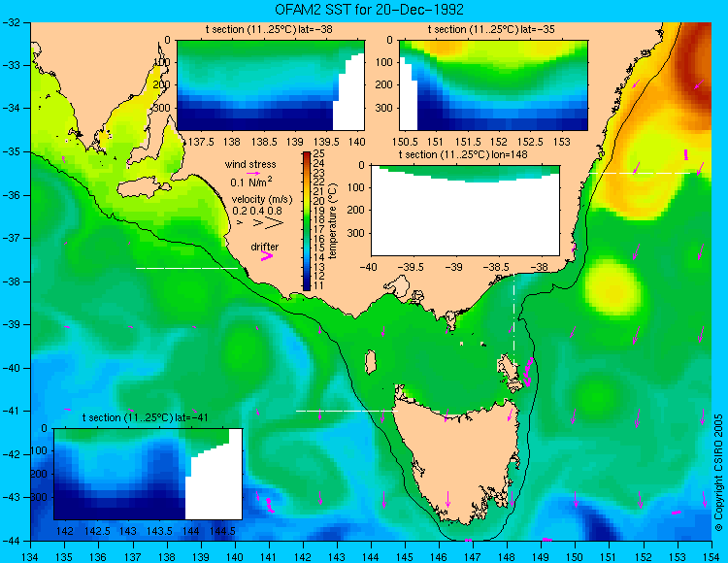Screen dimensions: 728x563
Task: Click the "Copyright CSIRO 2005" vertical text
Action: click(x=718, y=473)
